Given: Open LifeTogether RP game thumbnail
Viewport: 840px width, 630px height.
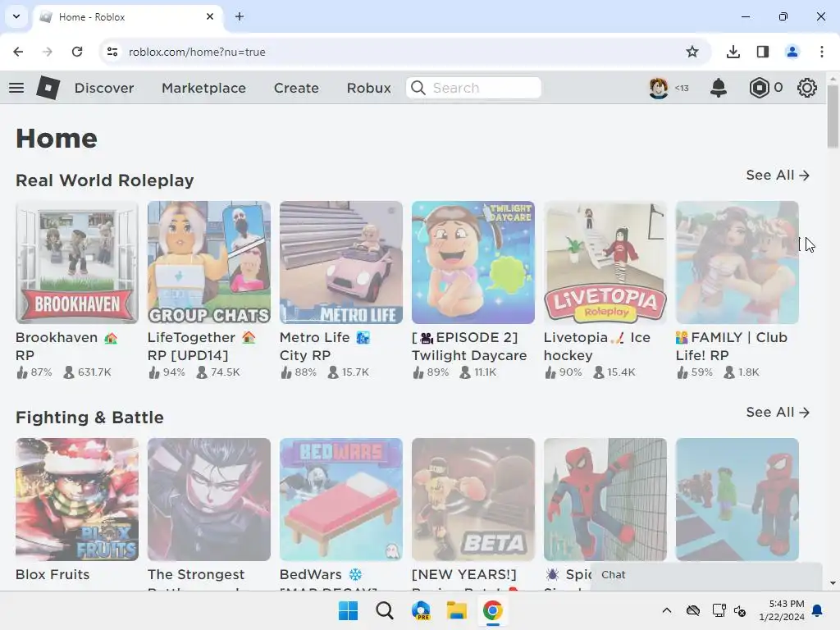Looking at the screenshot, I should (209, 262).
